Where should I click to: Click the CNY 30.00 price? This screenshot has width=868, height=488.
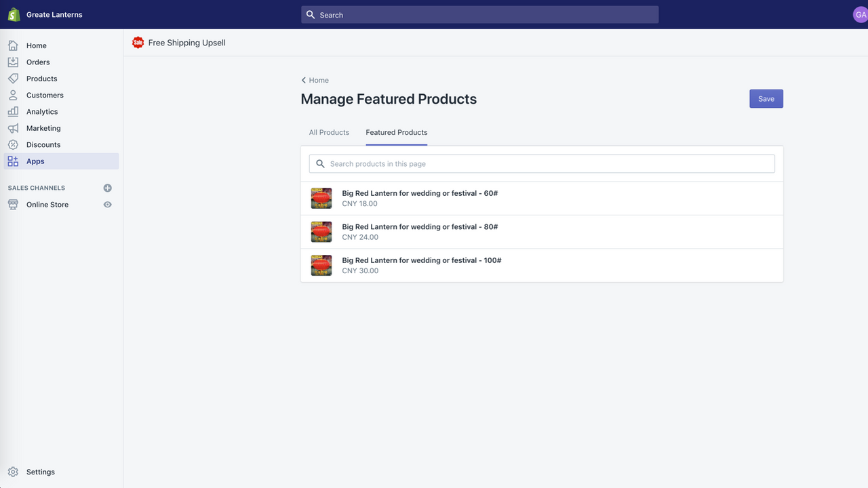360,270
